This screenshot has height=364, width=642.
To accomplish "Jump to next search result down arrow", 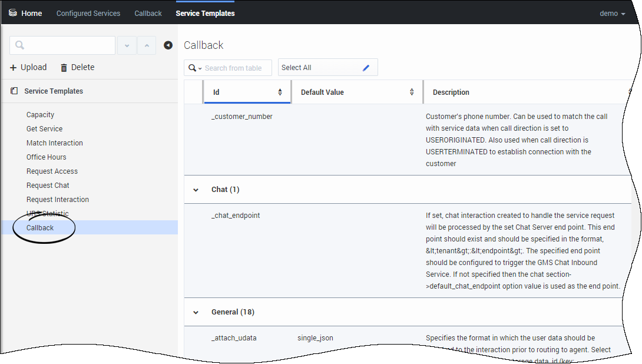I will coord(127,45).
